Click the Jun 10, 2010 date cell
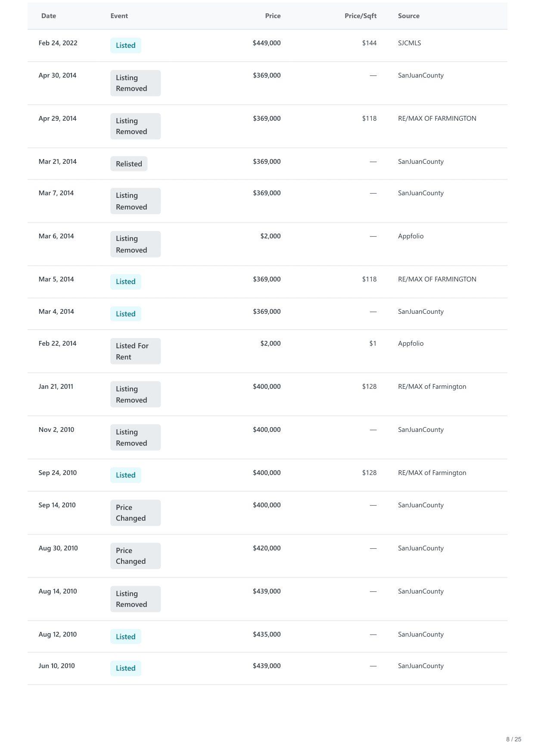Screen dimensions: 535x756 (x=56, y=666)
